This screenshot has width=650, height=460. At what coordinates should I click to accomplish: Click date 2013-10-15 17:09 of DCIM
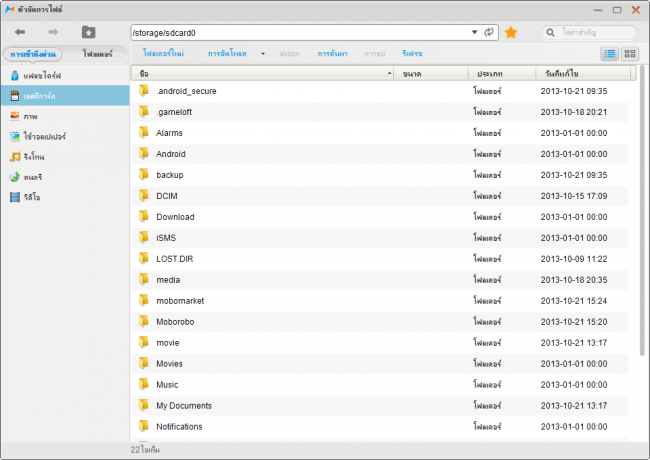click(574, 196)
